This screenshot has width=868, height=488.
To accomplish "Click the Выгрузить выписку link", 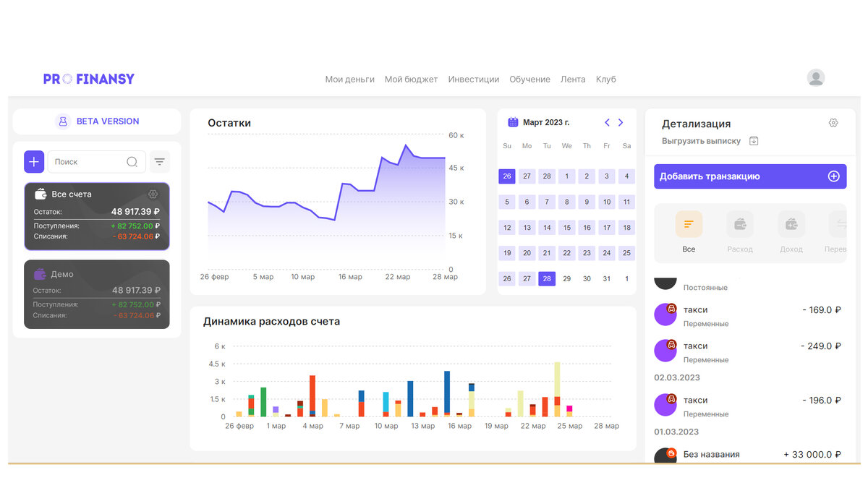I will pyautogui.click(x=701, y=141).
